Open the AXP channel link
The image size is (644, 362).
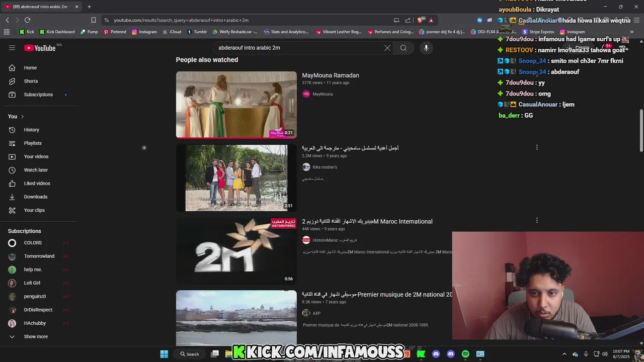coord(316,313)
